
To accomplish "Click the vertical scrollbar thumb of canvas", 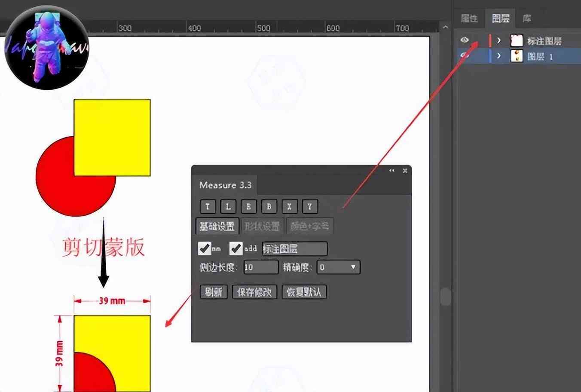I will pyautogui.click(x=446, y=297).
